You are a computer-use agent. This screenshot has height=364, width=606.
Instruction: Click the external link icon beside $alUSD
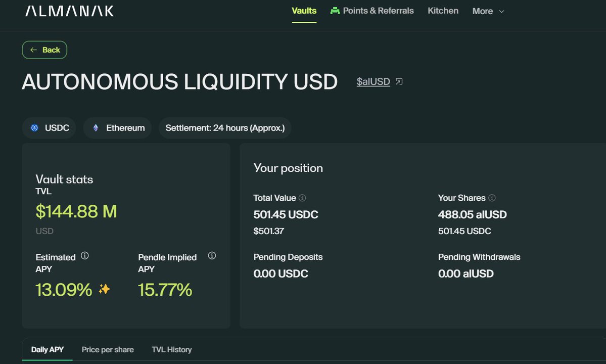[399, 81]
